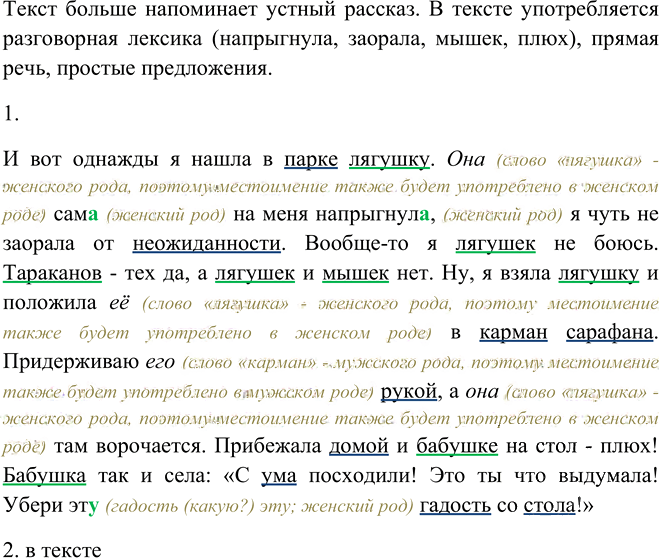Click the word "разговорная"
Viewport: 659px width, 558px height.
[x=61, y=39]
